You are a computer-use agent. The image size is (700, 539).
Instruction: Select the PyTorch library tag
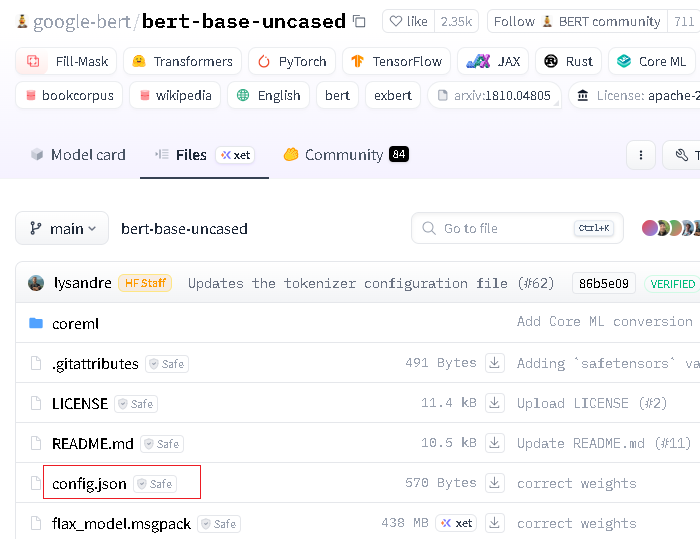[x=292, y=61]
